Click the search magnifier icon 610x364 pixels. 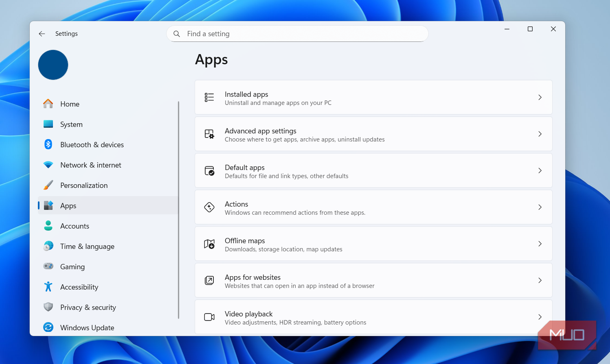pos(177,34)
